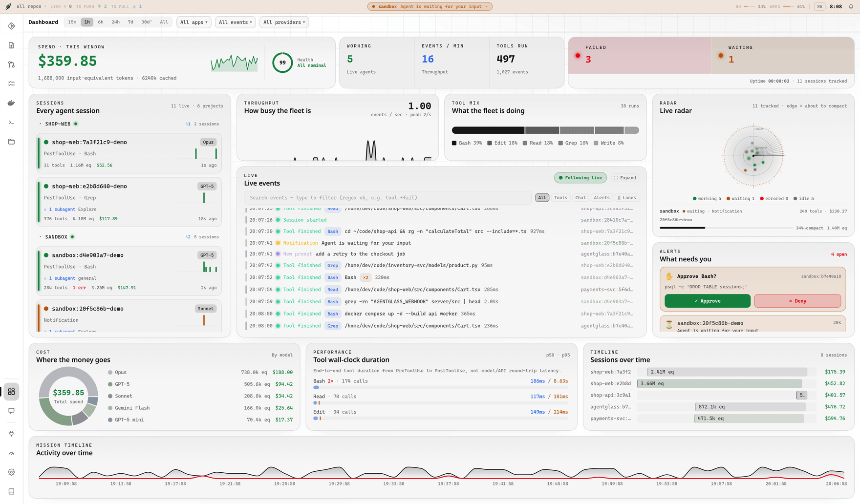Click the shop-web:e2b8d 3.66M eq timeline bar
Viewport: 860px width, 504px height.
tap(720, 383)
